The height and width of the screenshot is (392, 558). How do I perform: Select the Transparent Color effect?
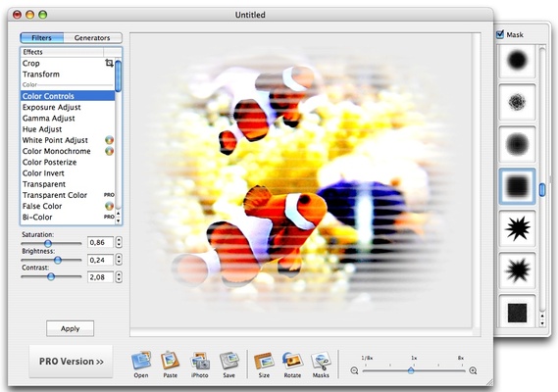point(68,195)
